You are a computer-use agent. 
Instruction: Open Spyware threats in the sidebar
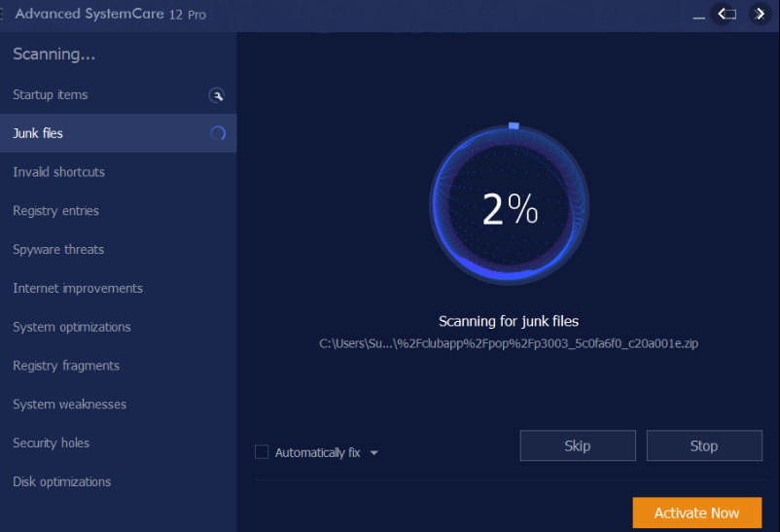pos(58,250)
